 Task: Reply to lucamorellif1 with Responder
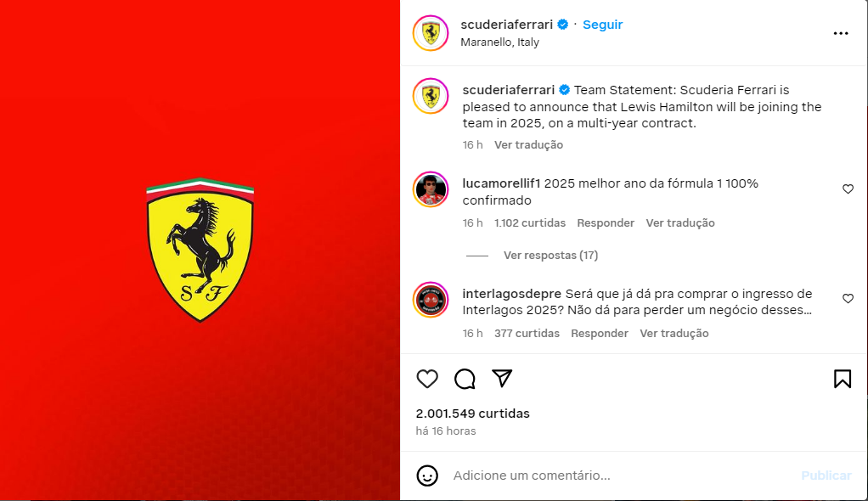606,223
